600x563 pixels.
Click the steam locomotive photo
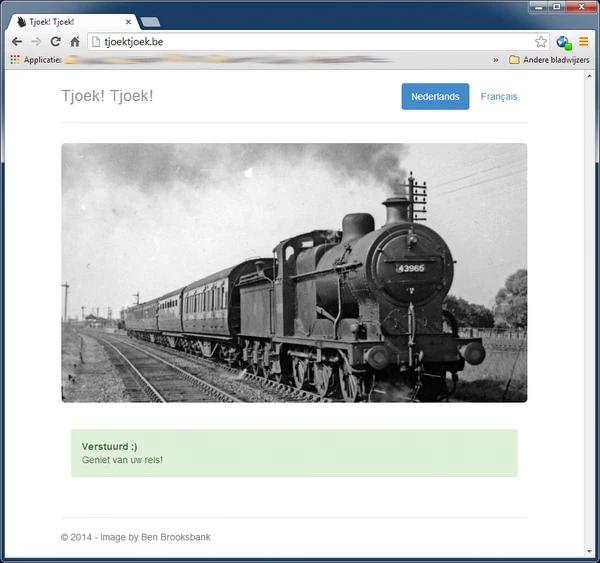pyautogui.click(x=294, y=273)
